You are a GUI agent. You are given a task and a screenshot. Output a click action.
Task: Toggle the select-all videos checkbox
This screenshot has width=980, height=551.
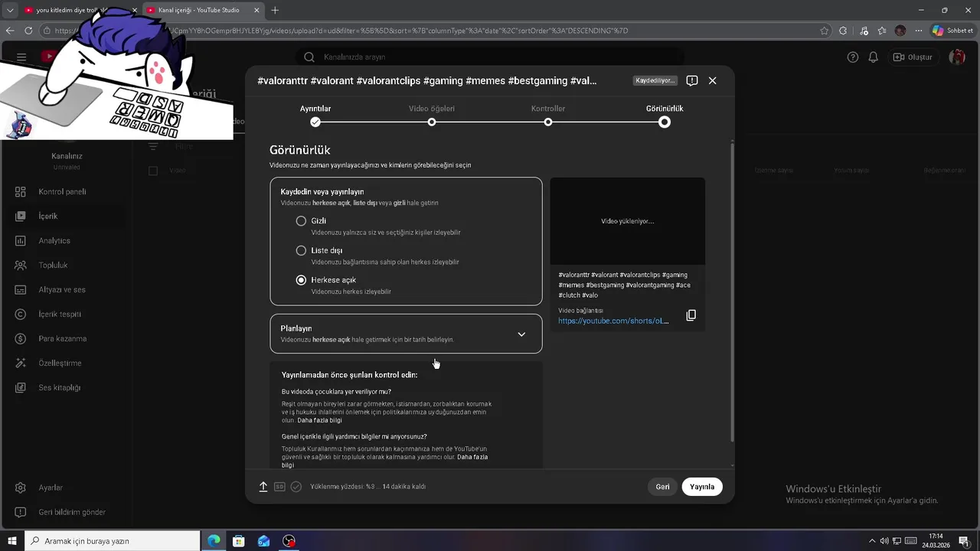click(x=153, y=171)
